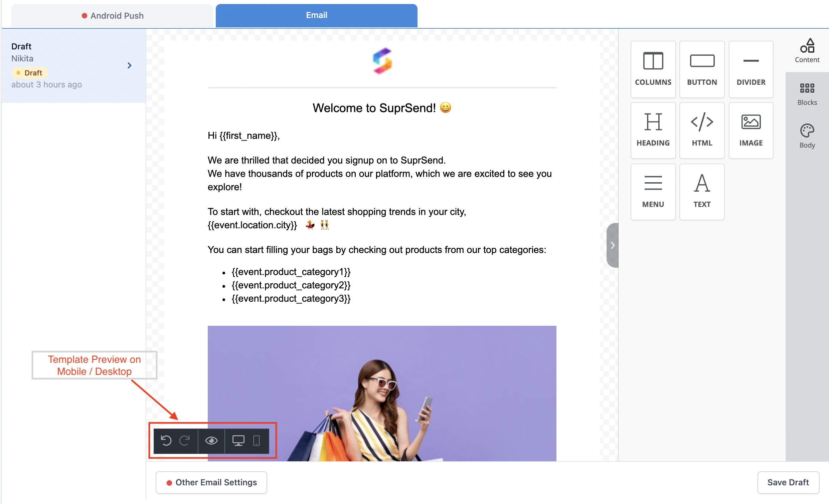Click the {{event.product_category1}} list item
This screenshot has height=504, width=829.
pos(291,272)
